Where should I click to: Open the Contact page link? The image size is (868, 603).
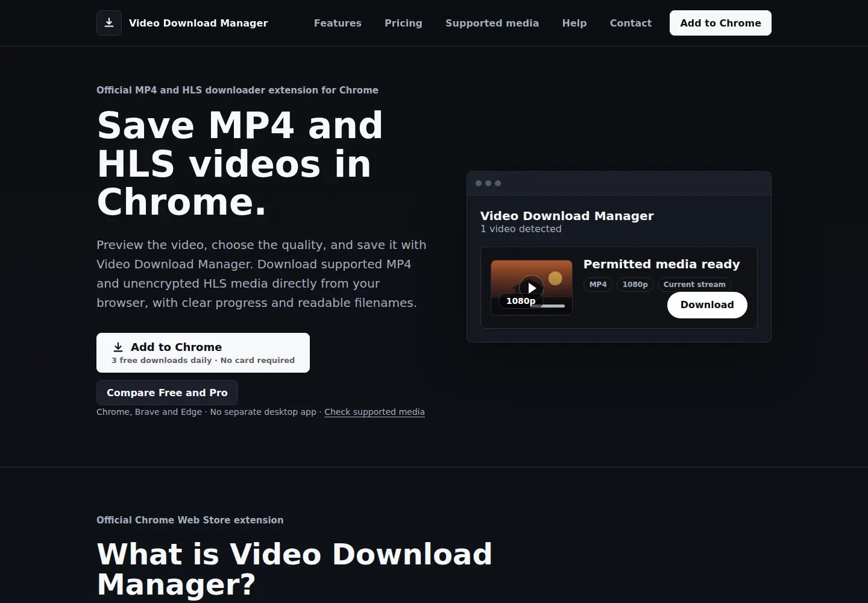[x=631, y=23]
